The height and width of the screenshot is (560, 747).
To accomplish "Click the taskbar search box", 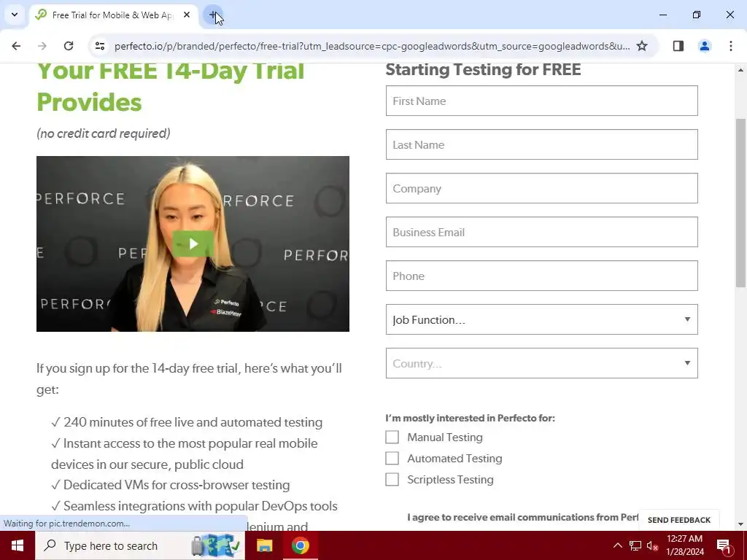I will tap(140, 545).
